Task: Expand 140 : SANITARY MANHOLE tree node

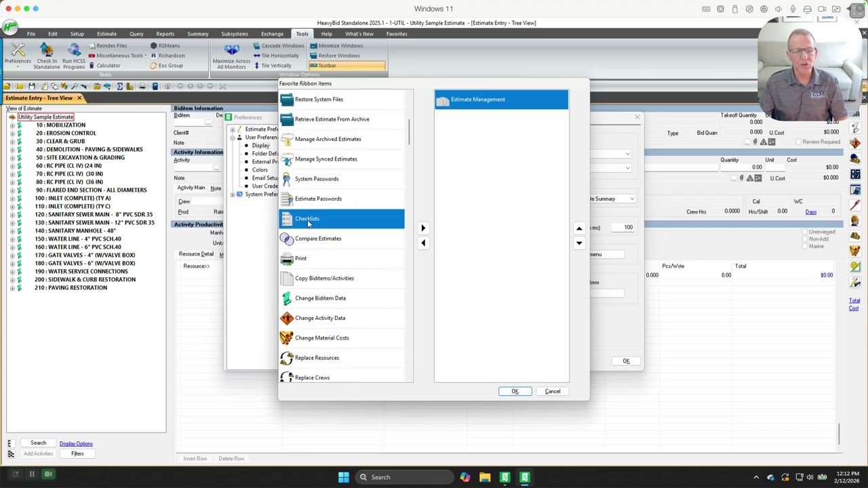Action: pyautogui.click(x=12, y=231)
